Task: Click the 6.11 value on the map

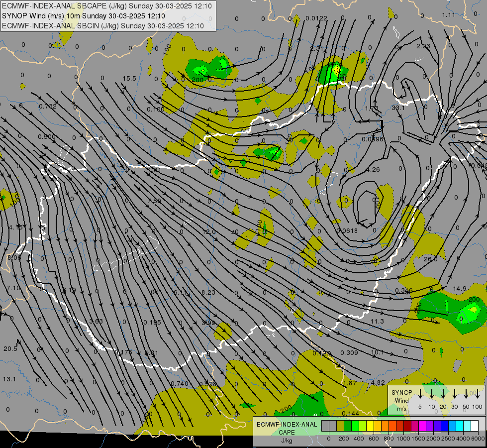Action: click(181, 292)
